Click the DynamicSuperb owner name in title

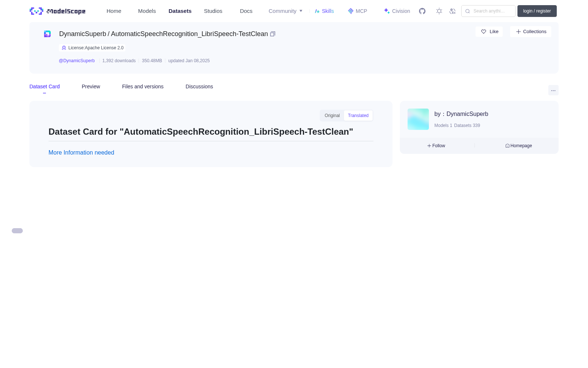[83, 34]
